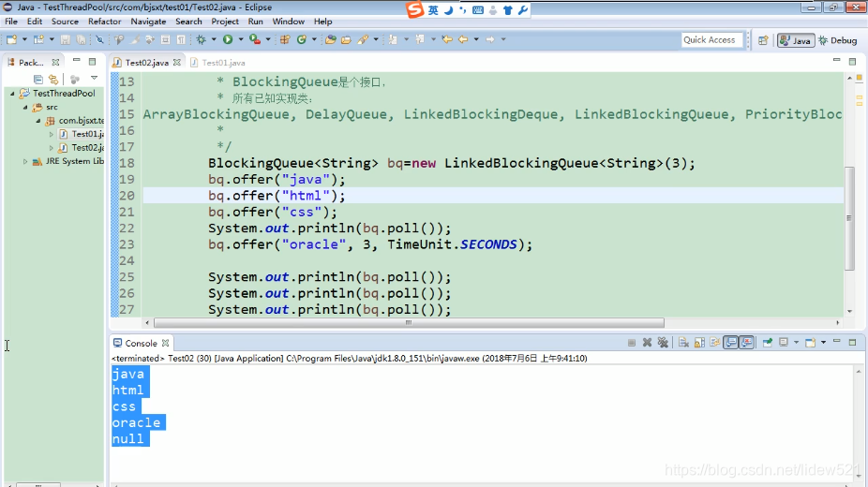The image size is (868, 487).
Task: Select the Console tab
Action: click(141, 344)
